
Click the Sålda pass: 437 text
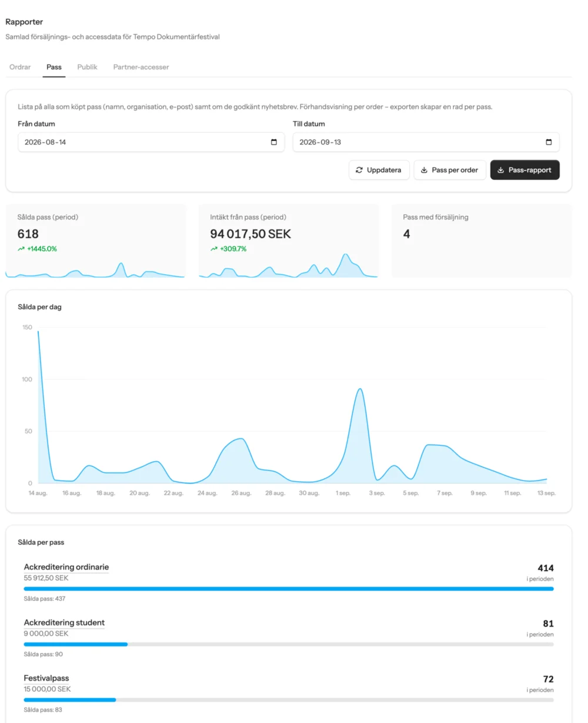point(45,599)
